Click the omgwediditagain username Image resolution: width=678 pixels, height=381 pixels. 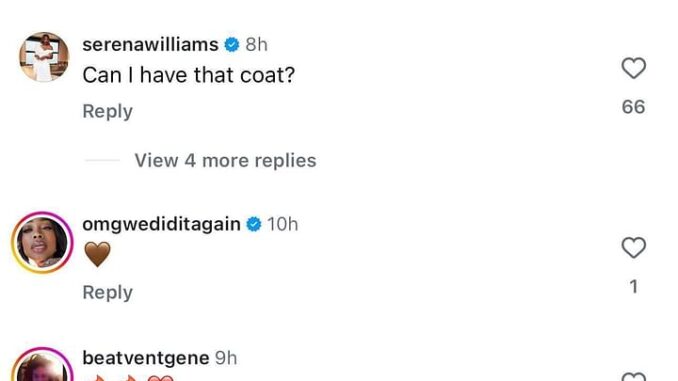coord(161,224)
